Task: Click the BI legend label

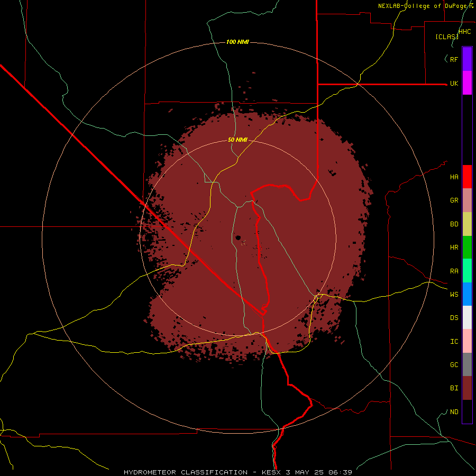Action: click(454, 388)
